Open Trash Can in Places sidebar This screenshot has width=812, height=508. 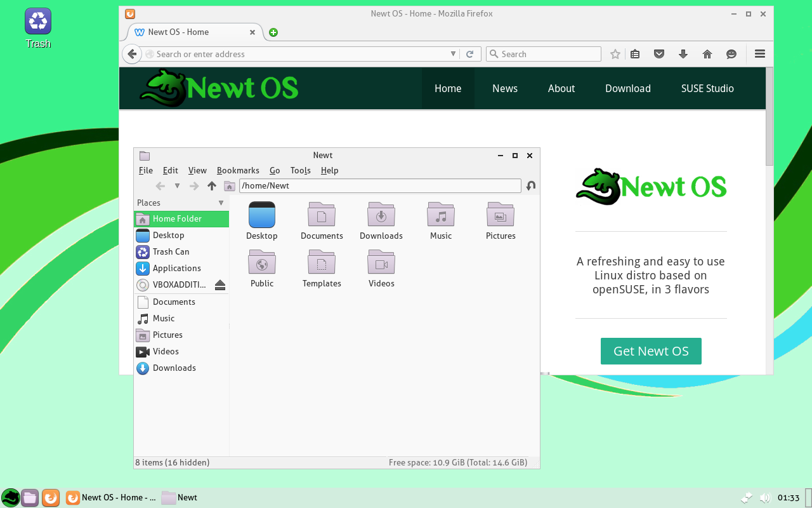pyautogui.click(x=181, y=251)
